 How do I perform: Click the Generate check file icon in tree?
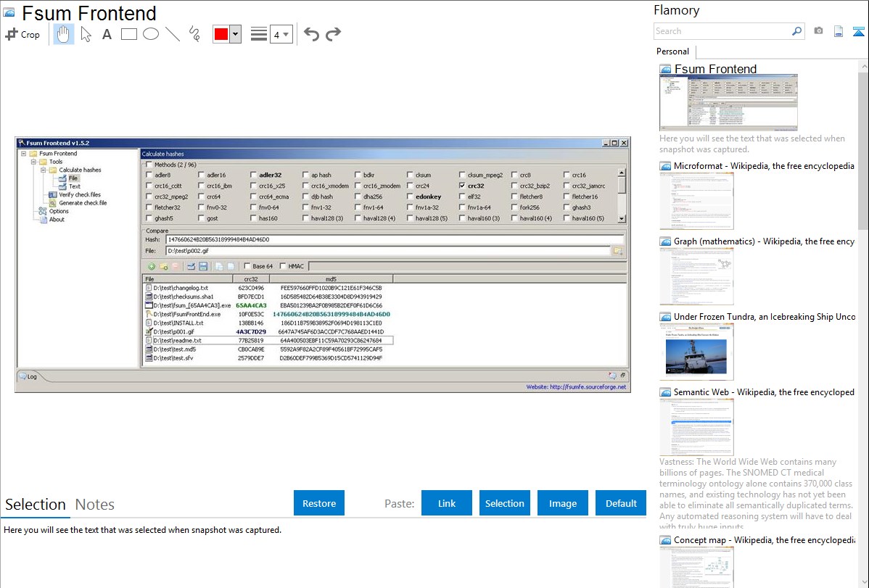pos(53,203)
